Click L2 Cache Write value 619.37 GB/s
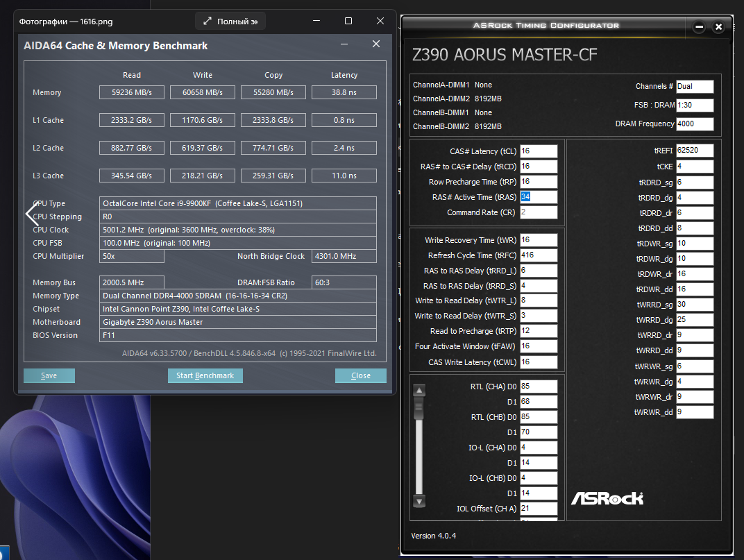The image size is (744, 560). click(x=203, y=148)
